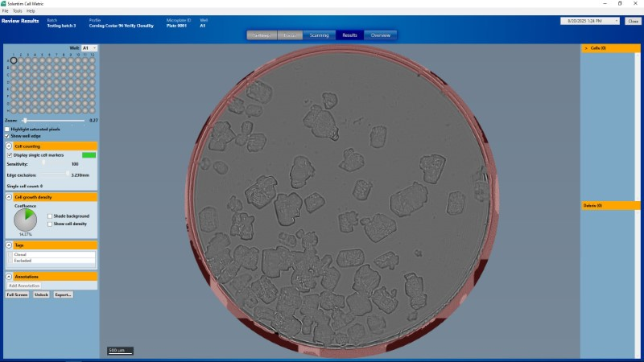Select the Excluded tag in the list
Image resolution: width=644 pixels, height=362 pixels.
(23, 261)
